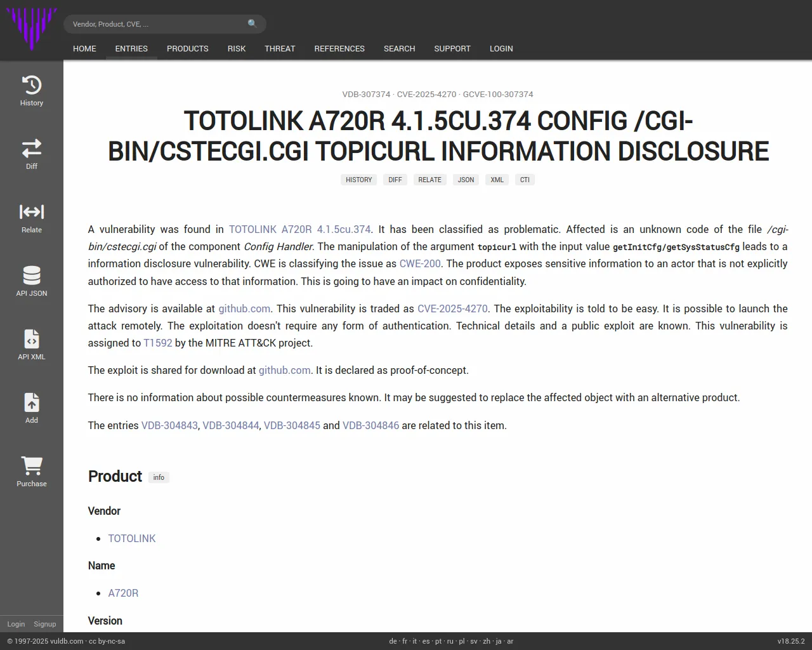Open the advisory github.com link

[x=244, y=308]
